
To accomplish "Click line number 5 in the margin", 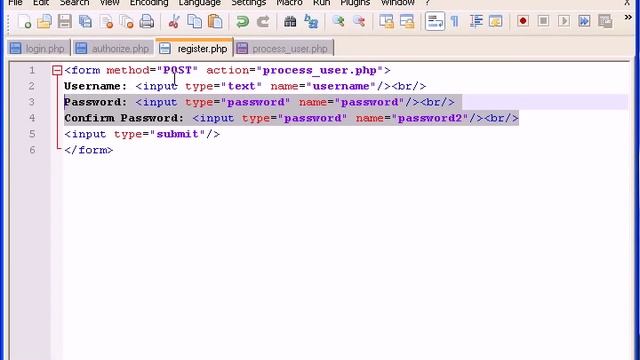I will click(x=32, y=134).
